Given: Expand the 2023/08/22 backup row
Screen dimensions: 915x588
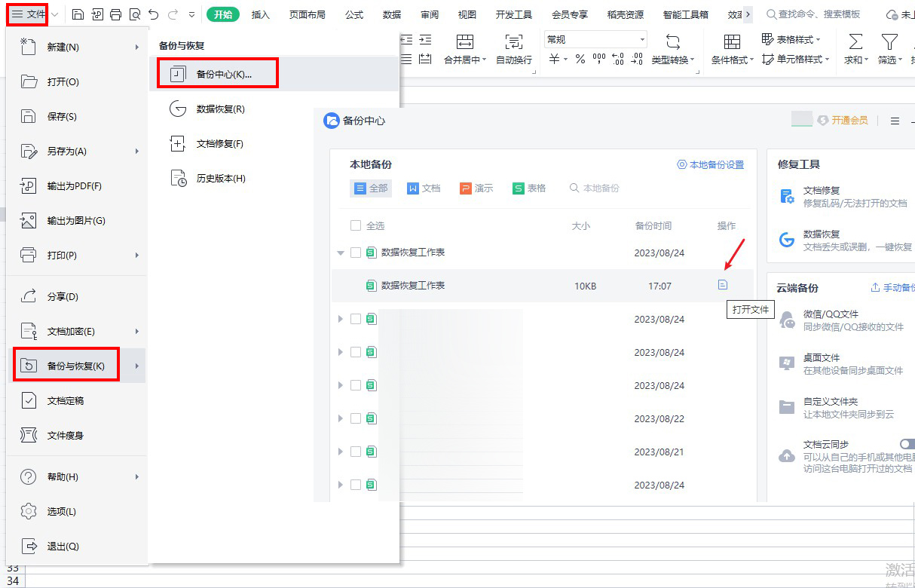Looking at the screenshot, I should coord(341,418).
